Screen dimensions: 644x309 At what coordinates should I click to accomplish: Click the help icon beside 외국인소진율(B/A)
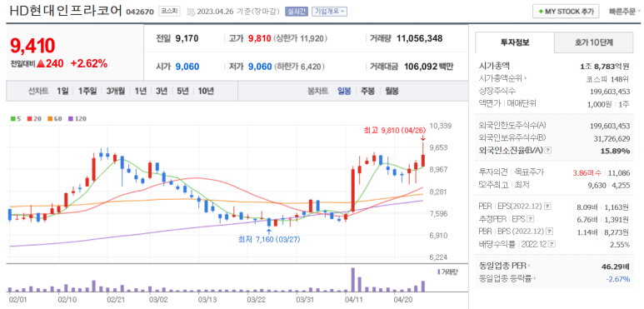coord(549,151)
